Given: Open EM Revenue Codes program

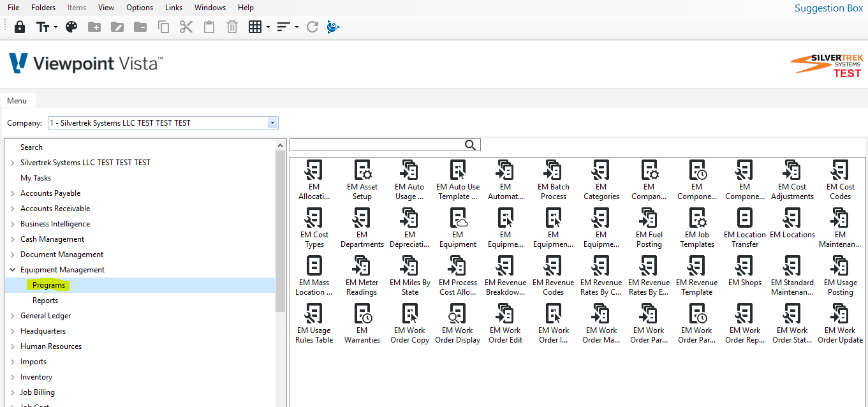Looking at the screenshot, I should tap(554, 276).
